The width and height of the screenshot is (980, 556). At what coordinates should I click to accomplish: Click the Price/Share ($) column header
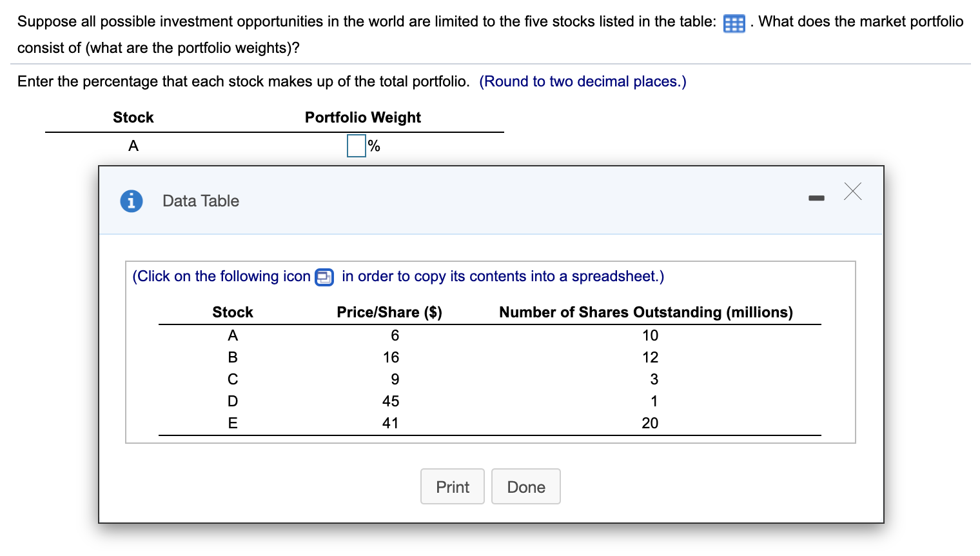pos(389,312)
